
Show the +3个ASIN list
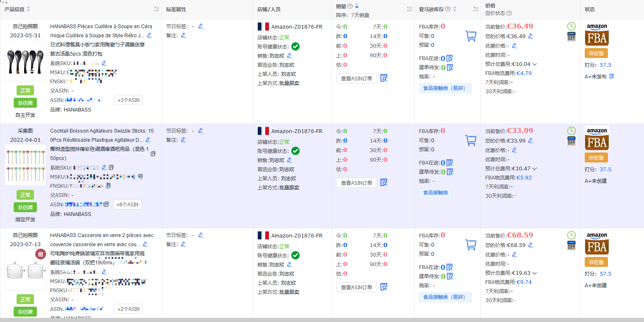[128, 100]
